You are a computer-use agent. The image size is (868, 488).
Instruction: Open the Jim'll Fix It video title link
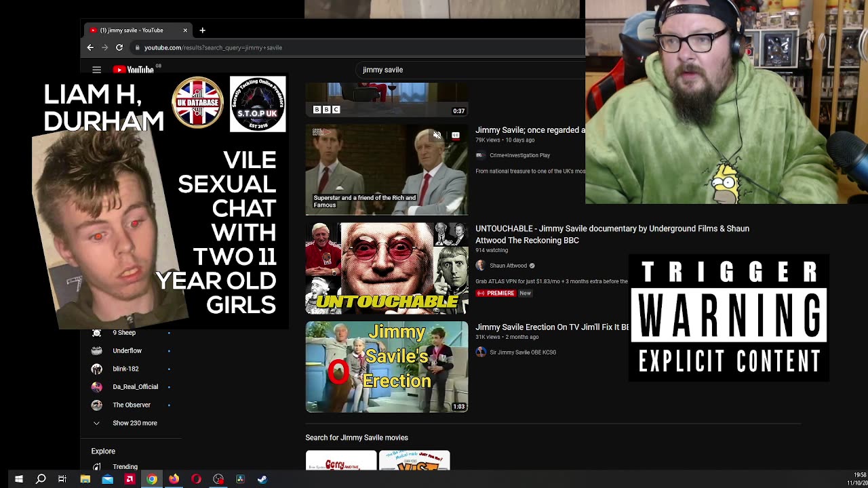pos(552,327)
